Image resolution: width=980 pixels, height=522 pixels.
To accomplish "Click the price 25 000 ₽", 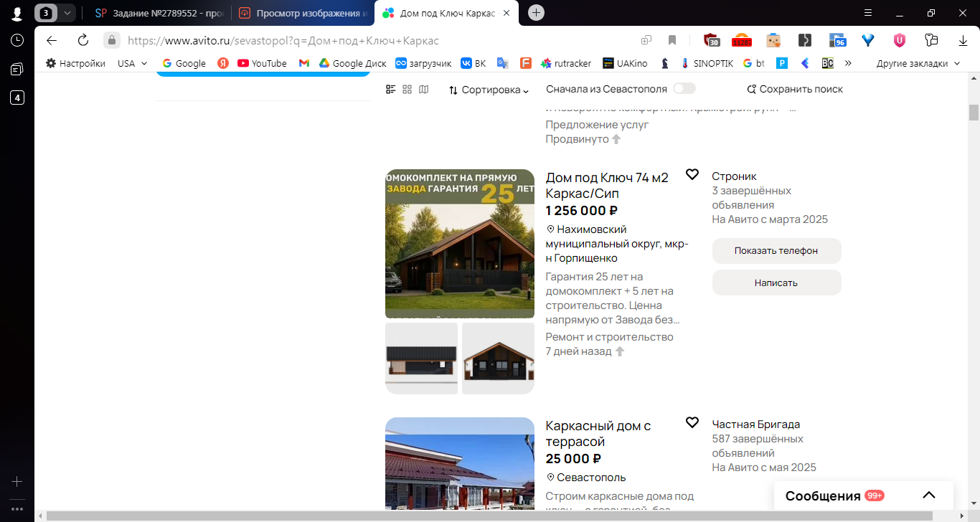I will click(x=573, y=459).
